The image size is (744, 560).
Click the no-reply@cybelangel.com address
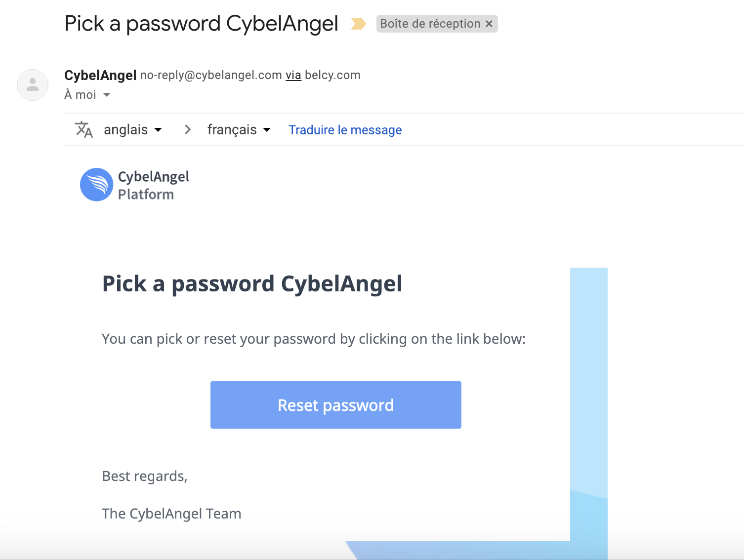point(211,75)
